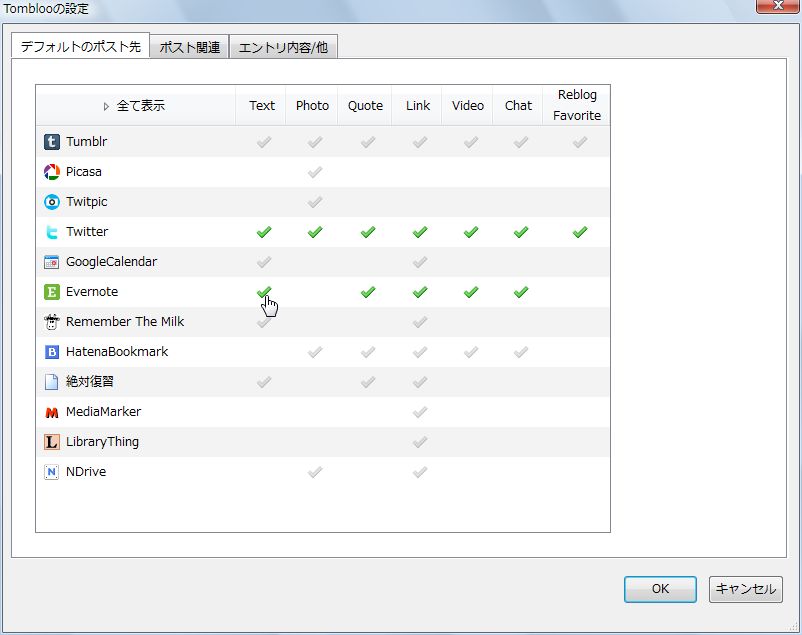Image resolution: width=802 pixels, height=635 pixels.
Task: Select the Tumblr row label
Action: (x=86, y=142)
